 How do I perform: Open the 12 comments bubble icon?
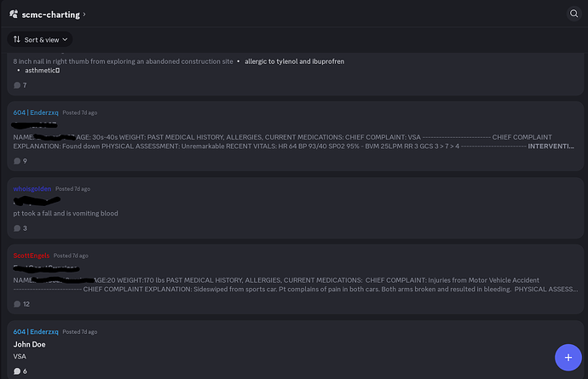coord(17,304)
